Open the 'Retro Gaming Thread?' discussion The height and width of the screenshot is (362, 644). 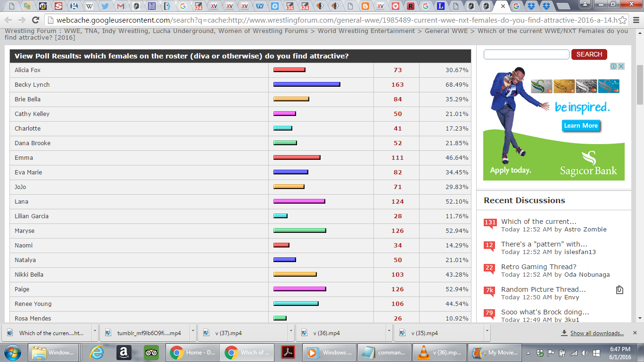[539, 267]
